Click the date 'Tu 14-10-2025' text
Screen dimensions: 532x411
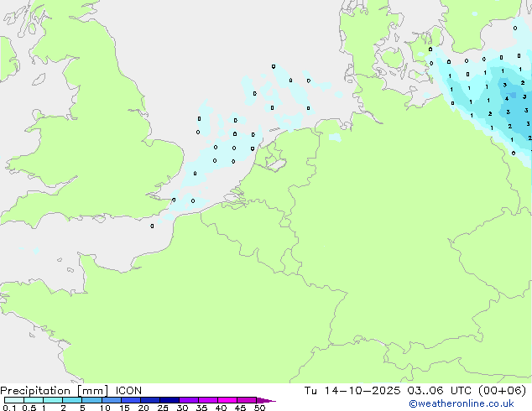point(352,391)
